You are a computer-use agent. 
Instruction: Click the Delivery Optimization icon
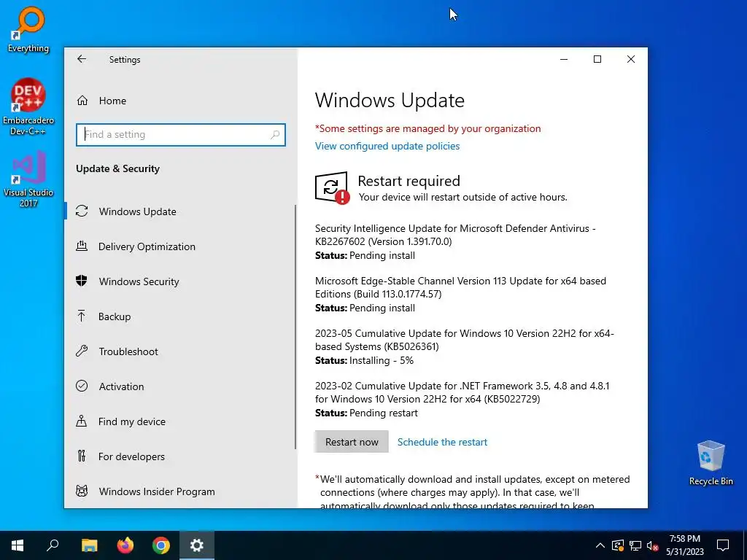[x=82, y=246]
